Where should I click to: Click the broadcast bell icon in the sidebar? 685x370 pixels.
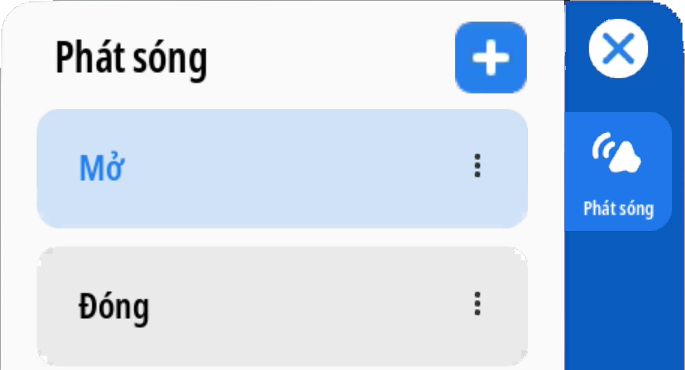616,152
